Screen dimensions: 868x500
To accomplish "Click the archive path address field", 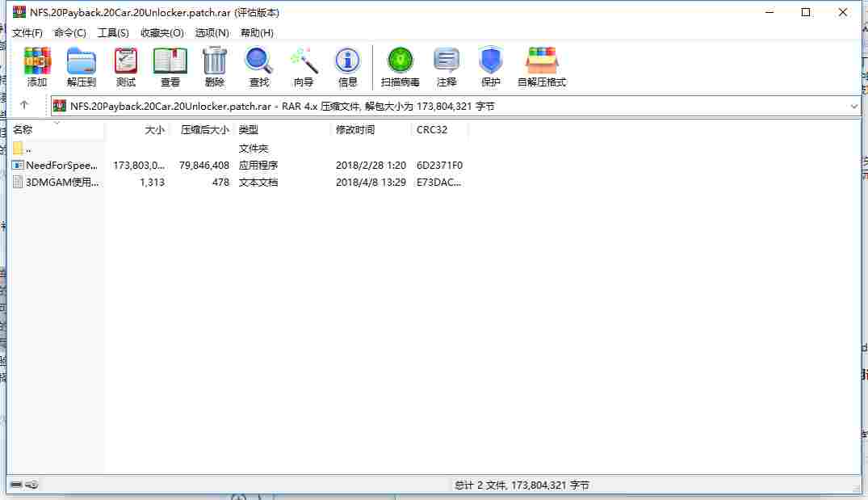I will coord(455,107).
